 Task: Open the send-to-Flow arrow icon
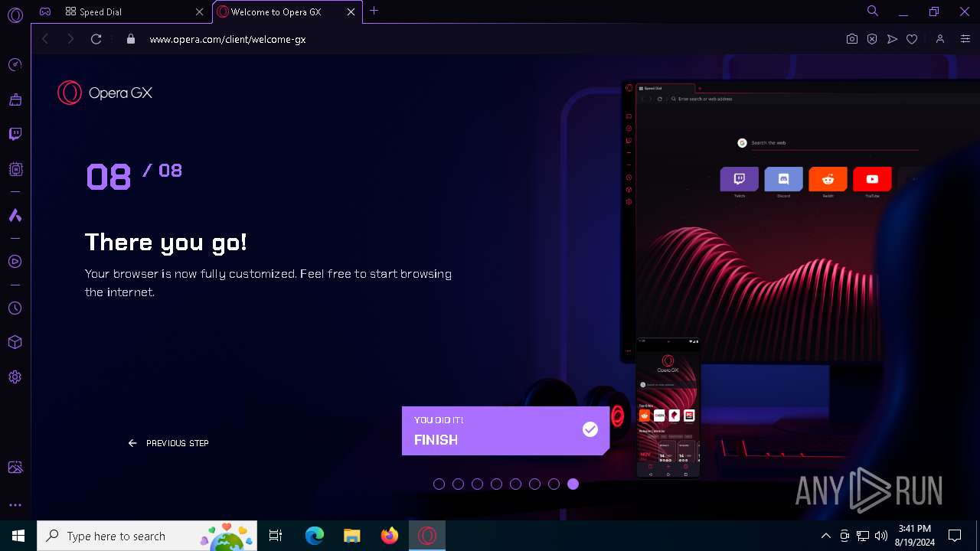pyautogui.click(x=892, y=39)
